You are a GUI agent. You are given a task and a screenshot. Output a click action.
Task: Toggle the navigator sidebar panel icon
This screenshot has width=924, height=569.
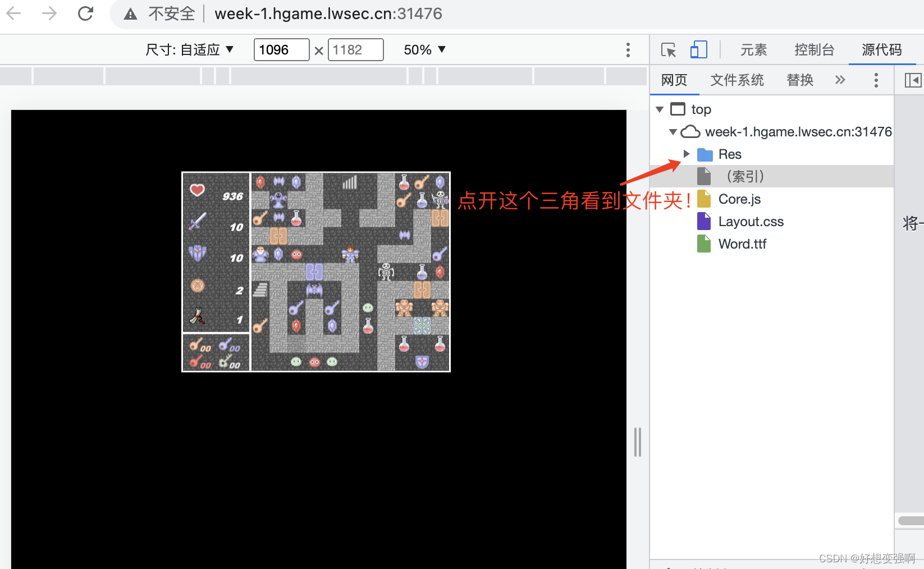point(913,80)
